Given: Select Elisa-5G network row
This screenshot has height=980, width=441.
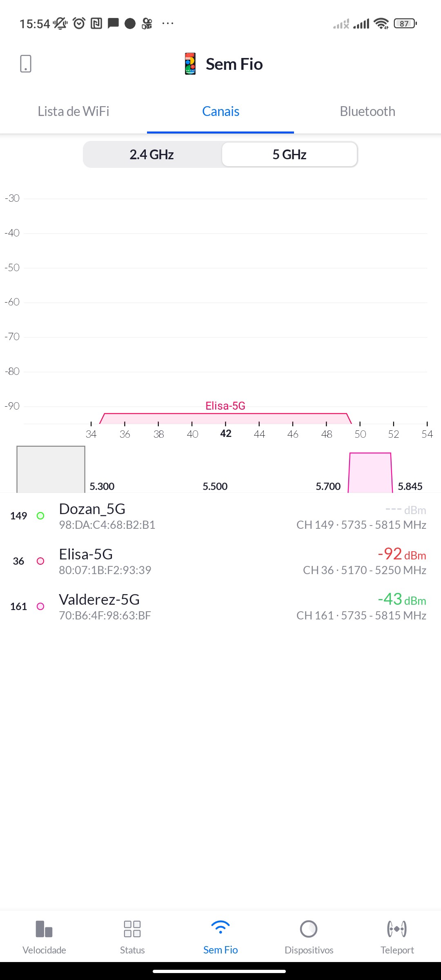Looking at the screenshot, I should click(x=220, y=561).
